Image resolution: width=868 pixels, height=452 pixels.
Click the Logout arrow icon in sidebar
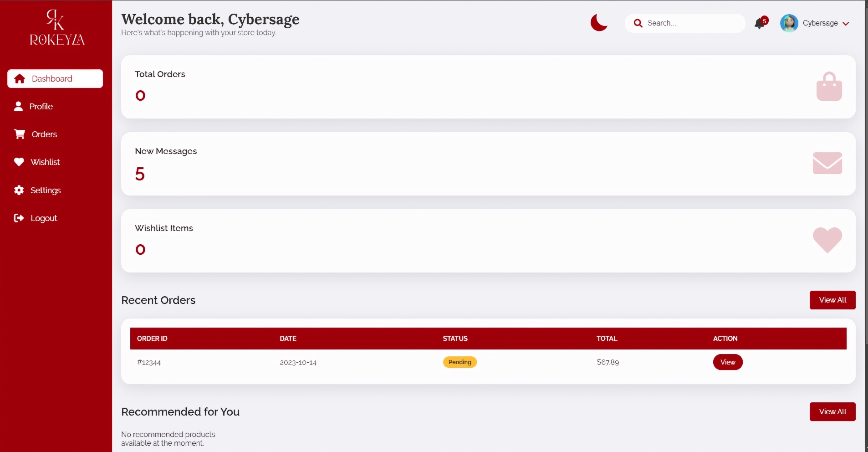pos(19,218)
